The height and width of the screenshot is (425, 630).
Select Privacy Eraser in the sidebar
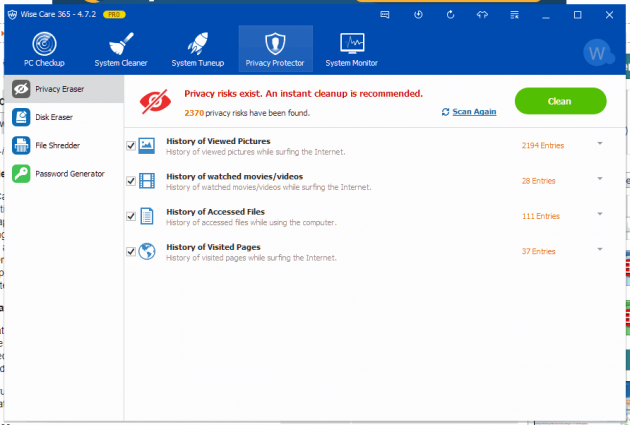tap(62, 89)
